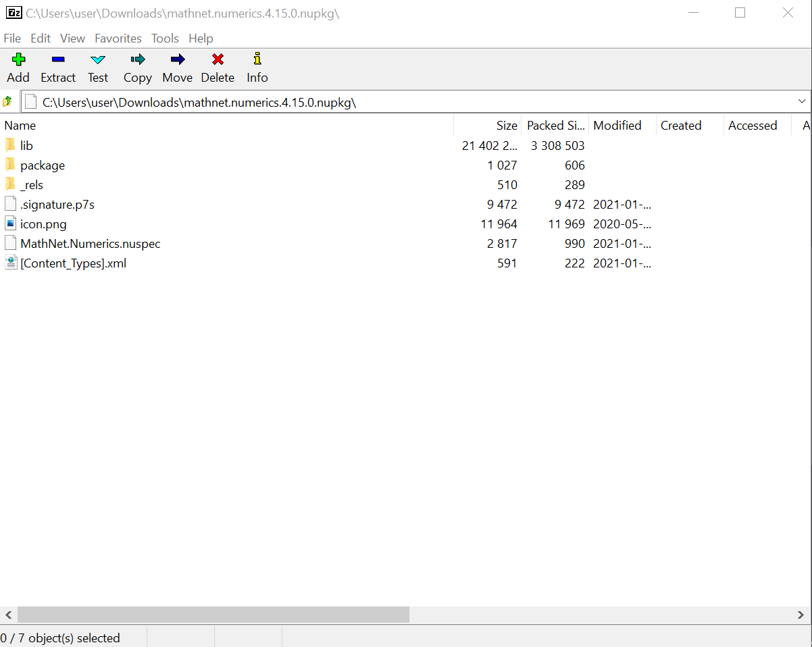Select the icon.png file name
Image resolution: width=812 pixels, height=647 pixels.
(43, 224)
